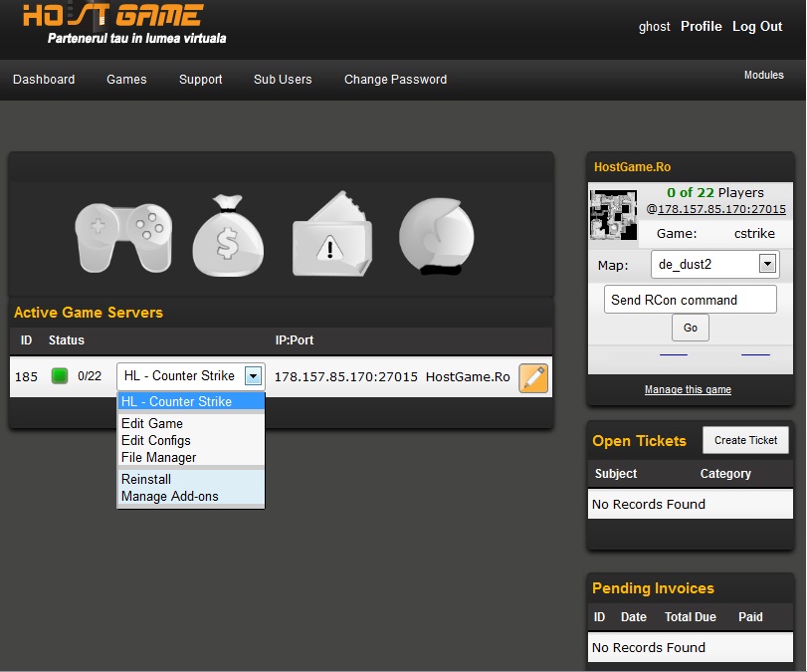Click the ghost username
807x672 pixels.
tap(654, 27)
